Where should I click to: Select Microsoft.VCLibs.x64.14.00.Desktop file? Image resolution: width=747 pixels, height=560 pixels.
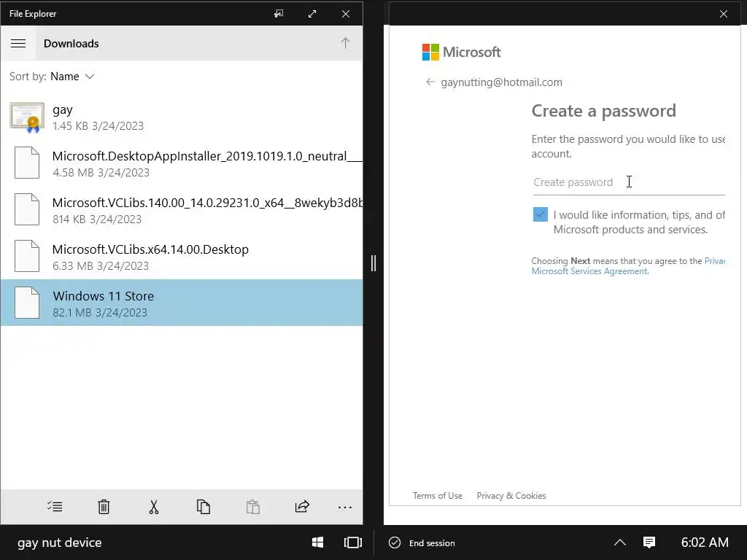pyautogui.click(x=182, y=257)
